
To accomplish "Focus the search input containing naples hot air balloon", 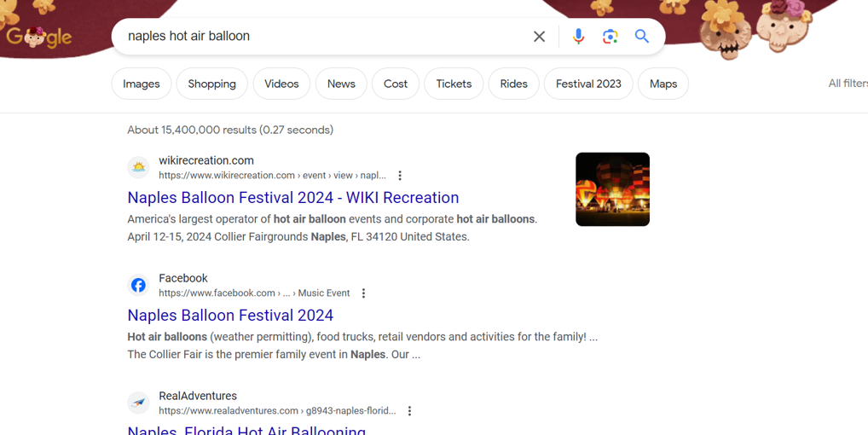I will (x=324, y=37).
